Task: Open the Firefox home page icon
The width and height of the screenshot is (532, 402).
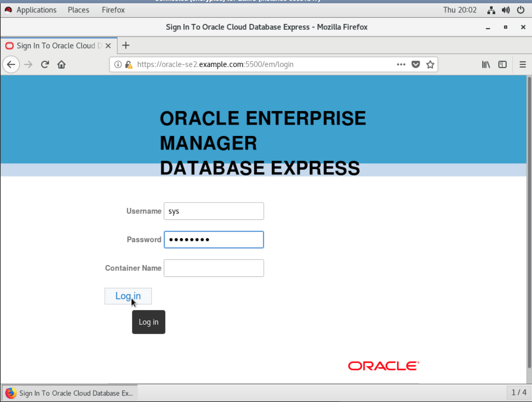Action: point(61,65)
